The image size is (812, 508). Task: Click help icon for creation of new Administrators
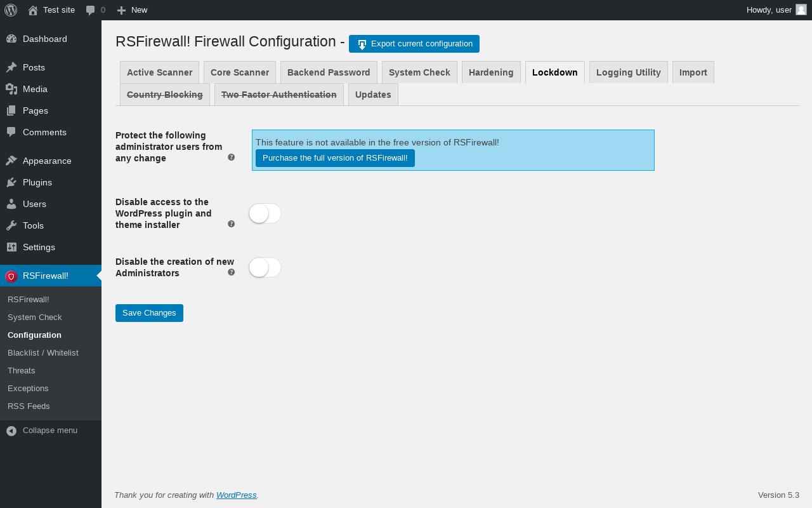(x=232, y=272)
